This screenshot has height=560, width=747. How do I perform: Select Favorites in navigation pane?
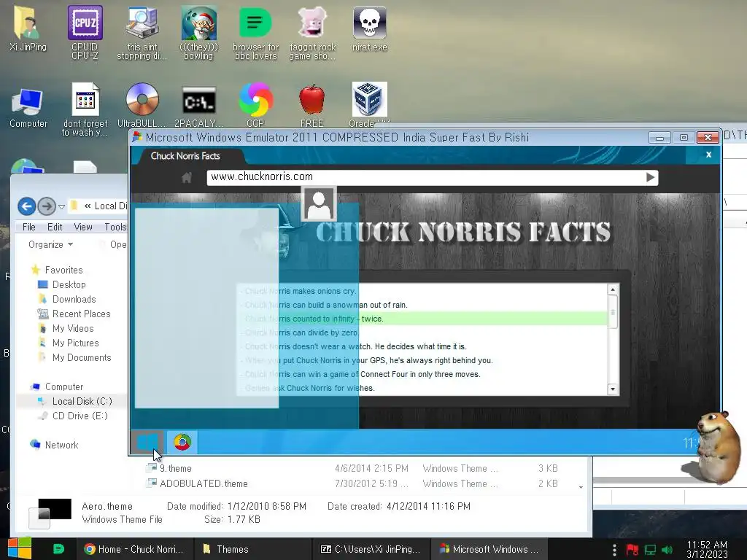pos(57,270)
